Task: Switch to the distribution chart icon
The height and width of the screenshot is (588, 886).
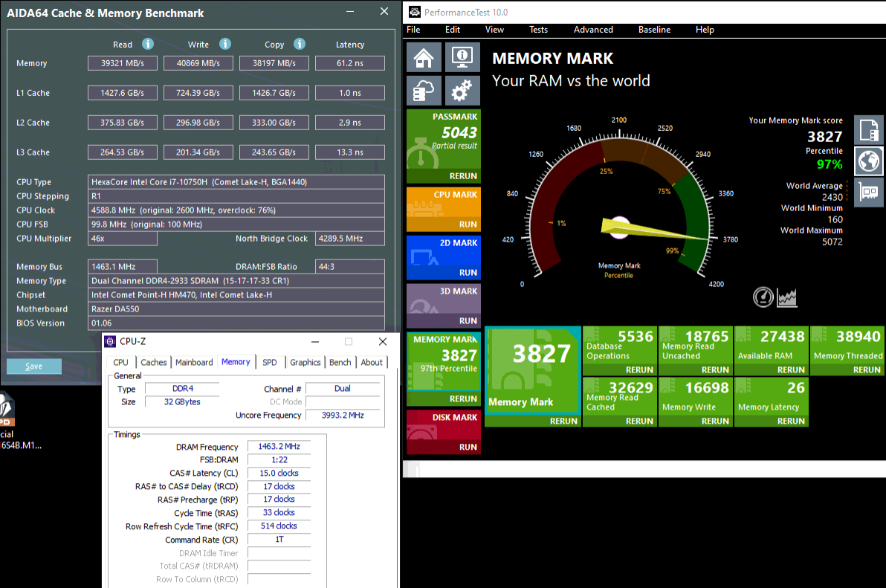Action: pos(787,297)
